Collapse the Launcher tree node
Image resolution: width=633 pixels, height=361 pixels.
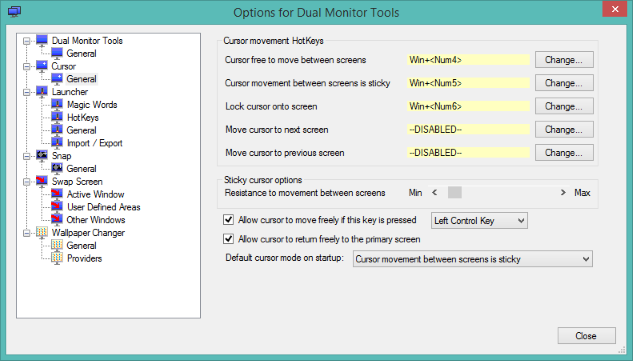point(27,92)
